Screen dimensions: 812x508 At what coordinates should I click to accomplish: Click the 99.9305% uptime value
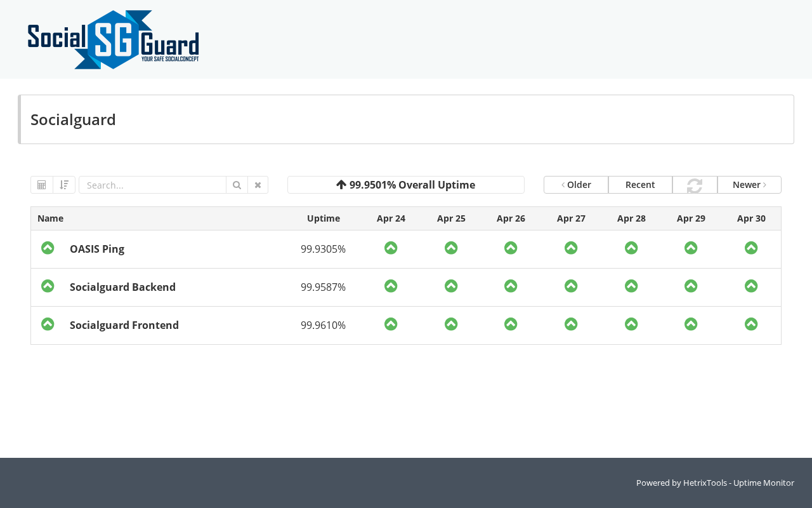pos(324,249)
